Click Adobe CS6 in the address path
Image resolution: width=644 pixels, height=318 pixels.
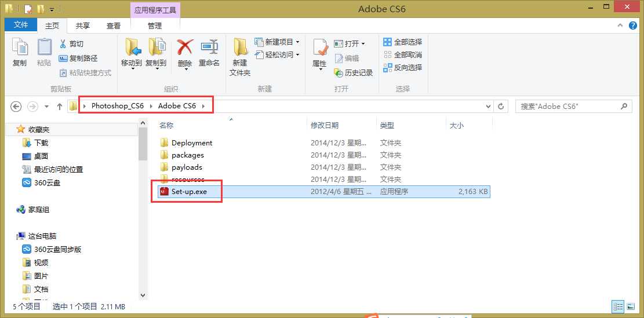point(177,106)
